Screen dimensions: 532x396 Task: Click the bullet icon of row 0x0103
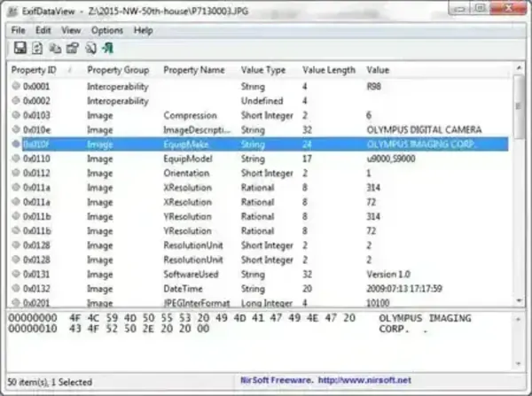point(16,115)
